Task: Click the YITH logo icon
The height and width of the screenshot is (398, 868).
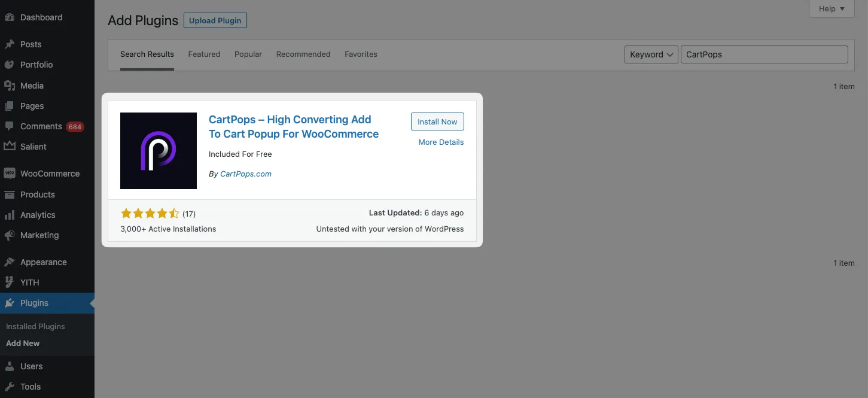Action: (10, 282)
